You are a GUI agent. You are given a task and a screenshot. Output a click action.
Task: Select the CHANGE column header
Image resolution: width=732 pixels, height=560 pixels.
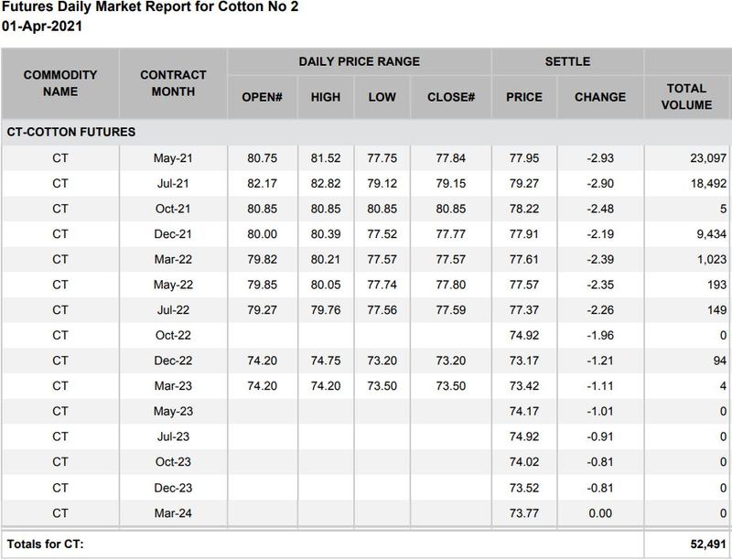[x=600, y=97]
